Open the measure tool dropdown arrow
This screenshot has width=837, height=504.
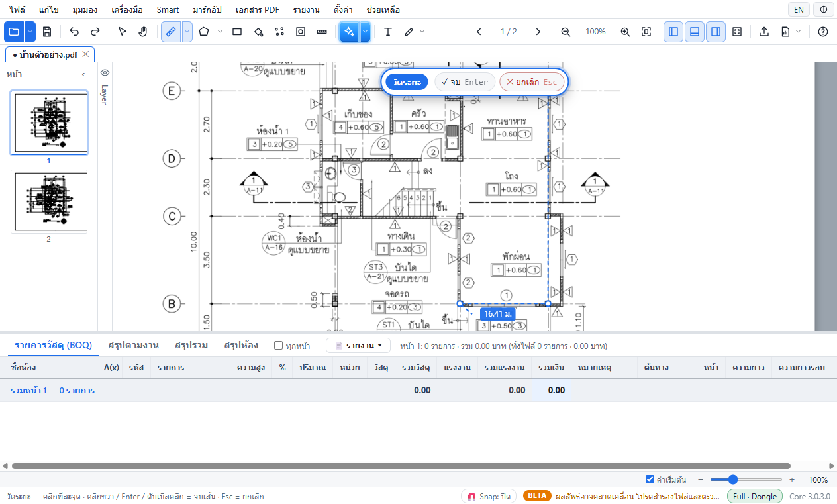coord(187,32)
